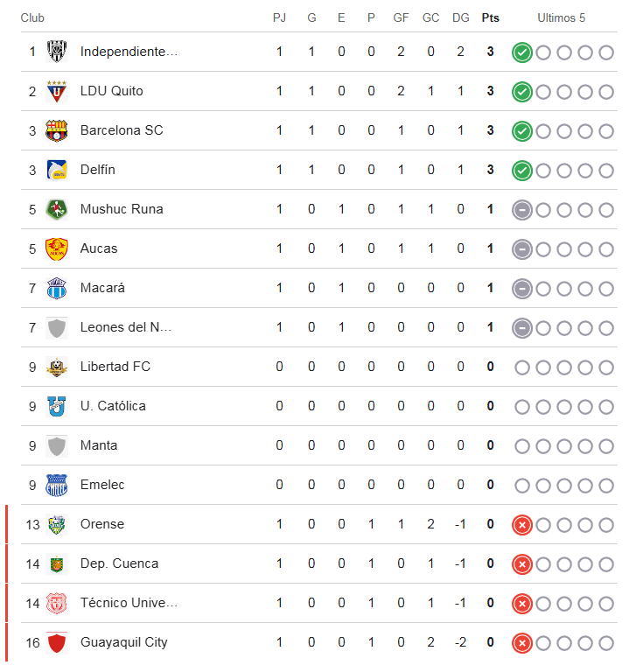629x672 pixels.
Task: Sort by the Pts column header
Action: point(490,17)
